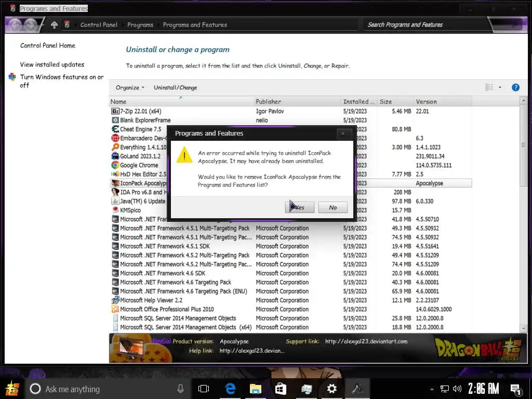Image resolution: width=532 pixels, height=399 pixels.
Task: Open the Store icon on taskbar
Action: pyautogui.click(x=281, y=389)
